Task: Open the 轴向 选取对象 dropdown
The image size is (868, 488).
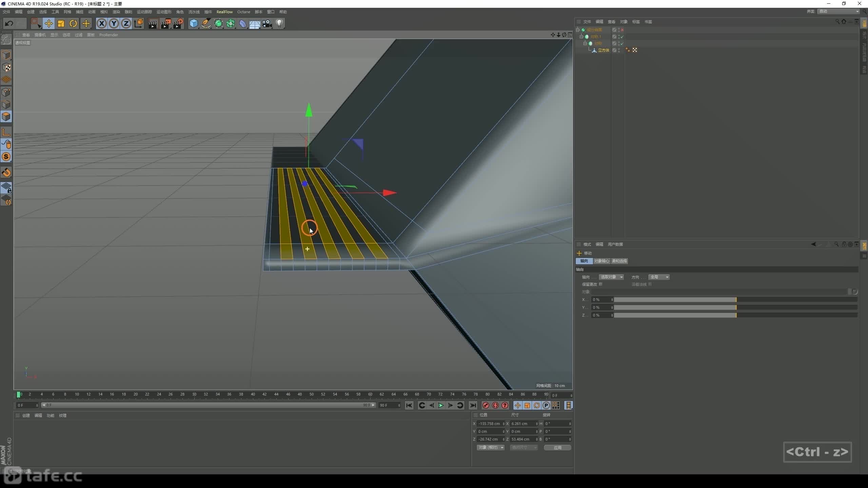Action: coord(611,277)
